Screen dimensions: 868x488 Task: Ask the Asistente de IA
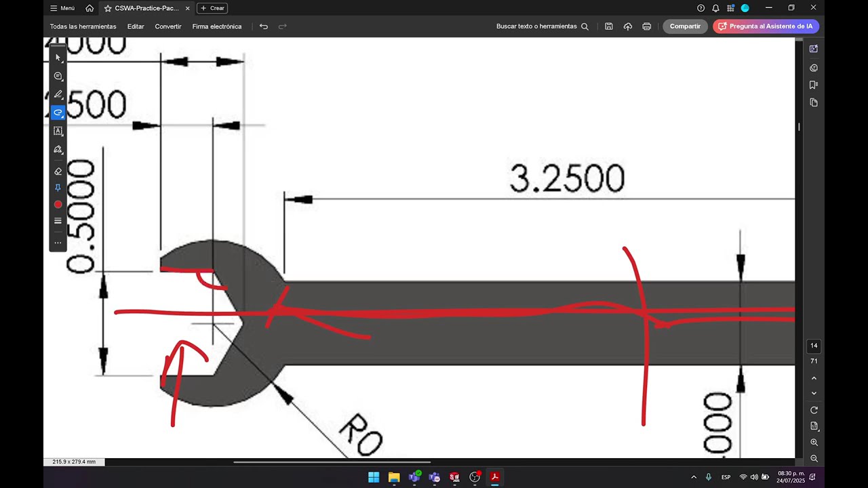coord(766,26)
